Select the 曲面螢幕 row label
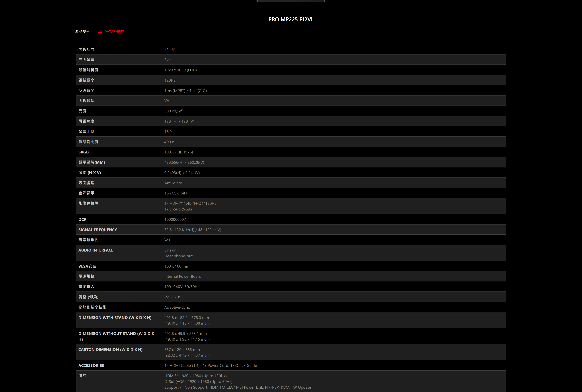 (x=86, y=60)
